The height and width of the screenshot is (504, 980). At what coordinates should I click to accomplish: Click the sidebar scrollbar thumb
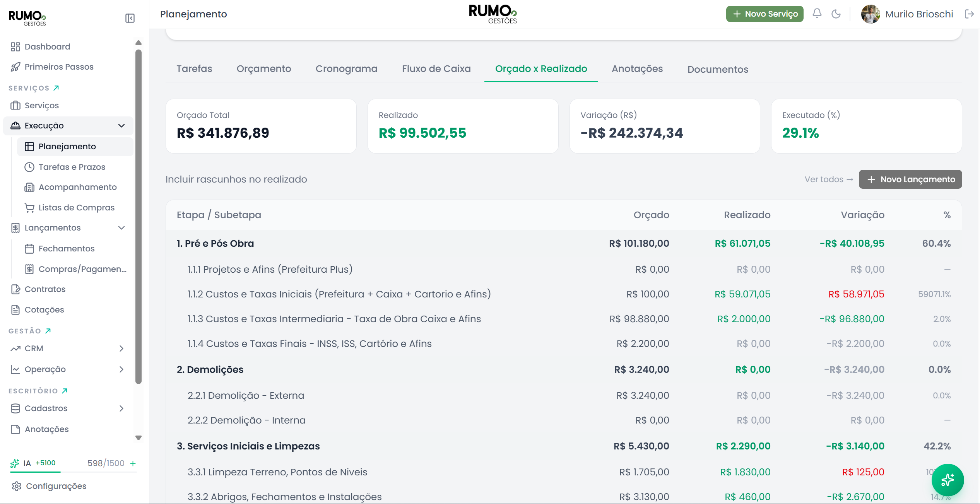tap(139, 217)
